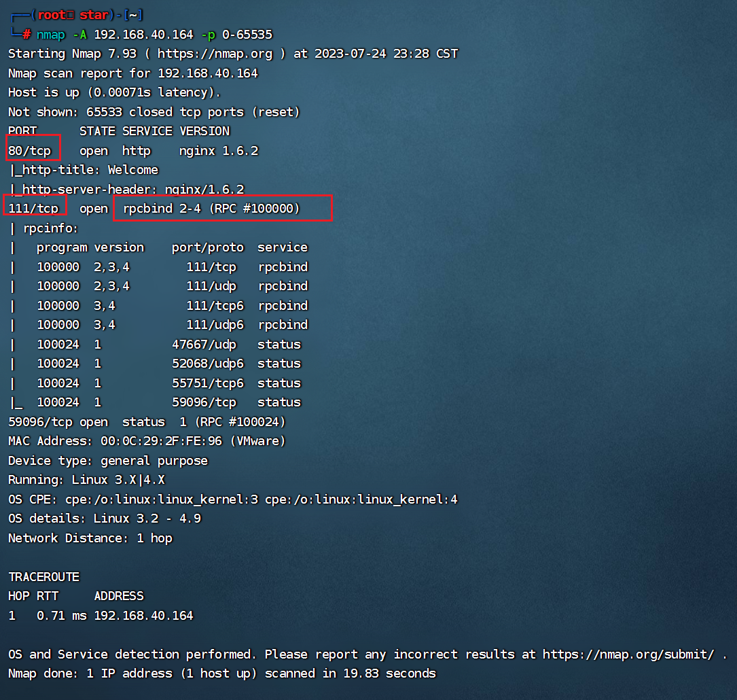Viewport: 737px width, 700px height.
Task: Click the 0-65535 port range argument
Action: click(x=247, y=35)
